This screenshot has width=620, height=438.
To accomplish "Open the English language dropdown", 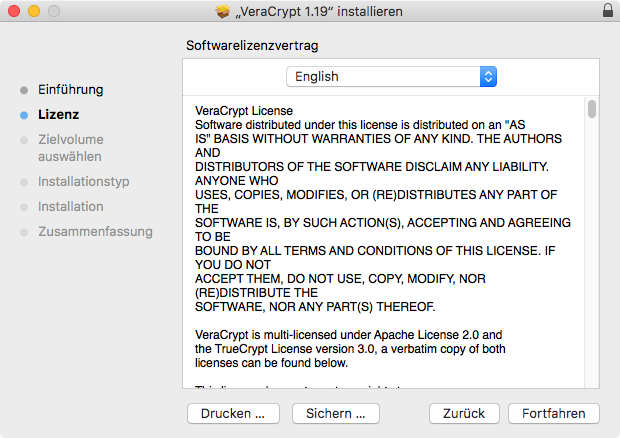I will [x=391, y=76].
